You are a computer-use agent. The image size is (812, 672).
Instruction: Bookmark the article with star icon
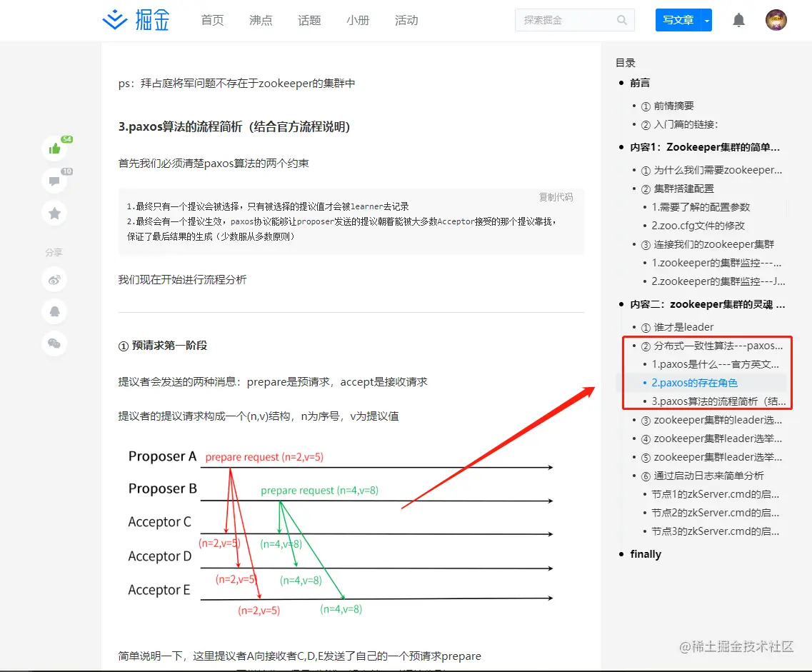click(x=54, y=213)
